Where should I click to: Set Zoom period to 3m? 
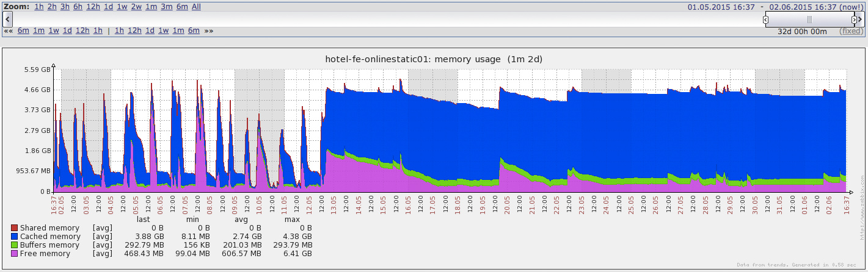pos(166,7)
